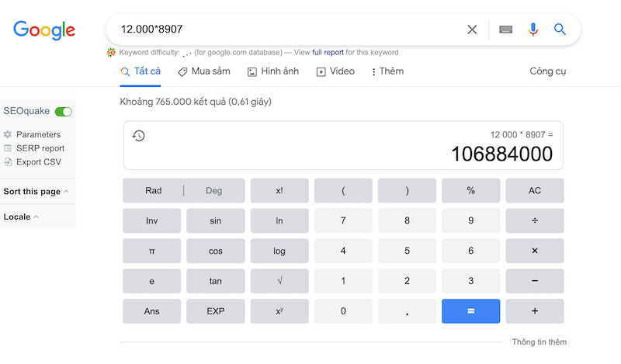Switch calculator to Deg mode

tap(214, 190)
